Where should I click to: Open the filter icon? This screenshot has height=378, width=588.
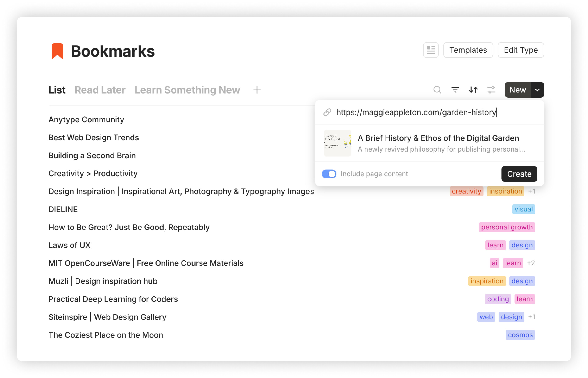[455, 90]
